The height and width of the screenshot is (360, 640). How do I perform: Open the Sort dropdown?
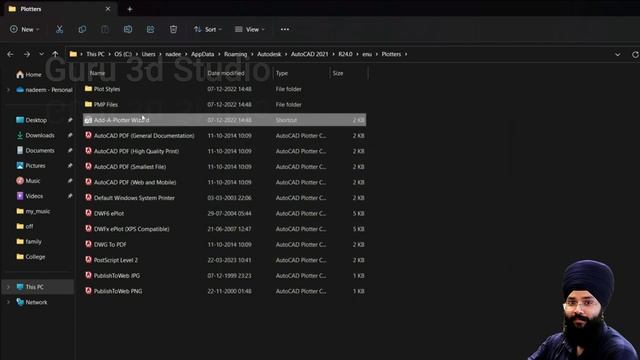[x=208, y=29]
